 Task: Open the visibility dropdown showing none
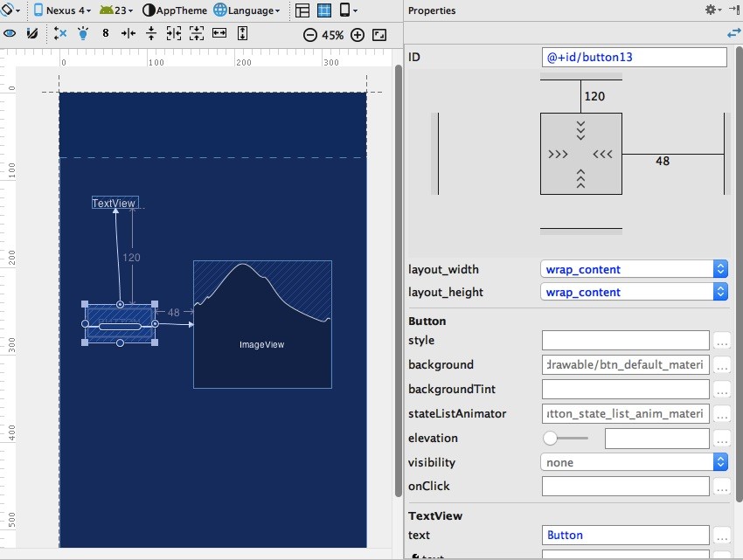[x=634, y=462]
